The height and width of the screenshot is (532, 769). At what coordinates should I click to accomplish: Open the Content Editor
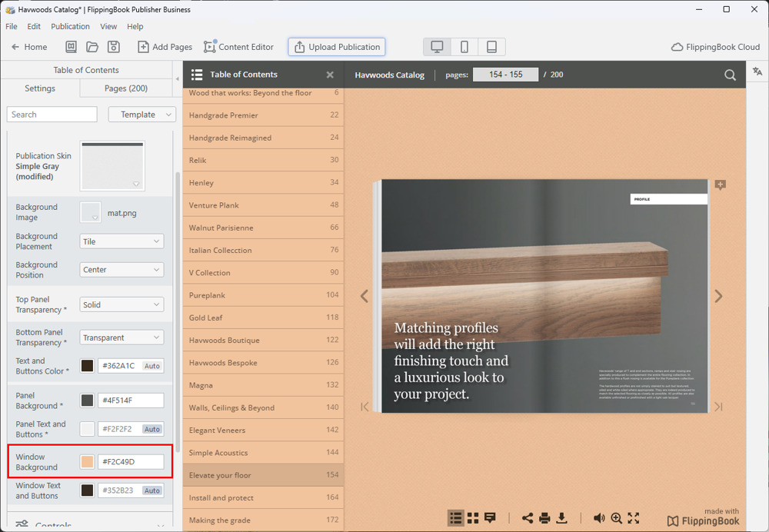click(239, 47)
